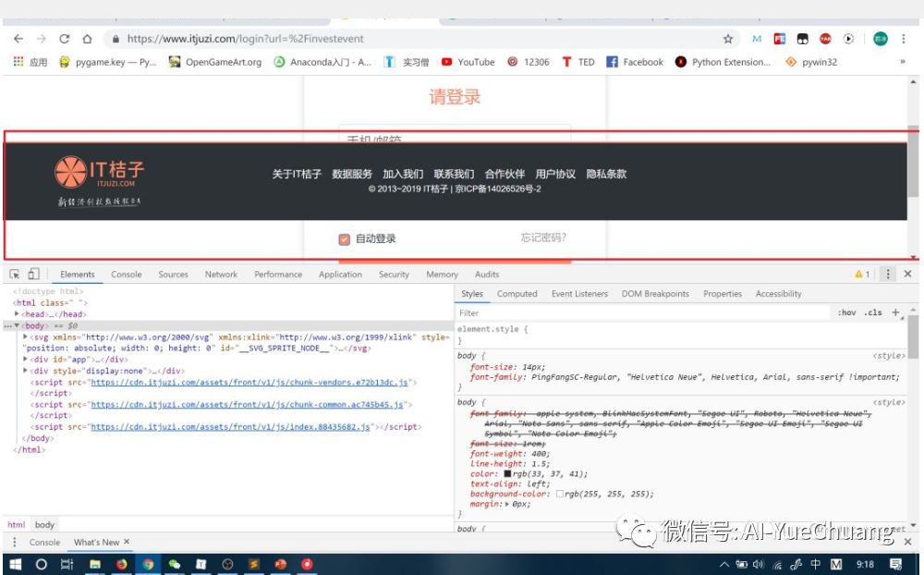The width and height of the screenshot is (924, 575).
Task: Click the 忘记密码? link
Action: (543, 238)
